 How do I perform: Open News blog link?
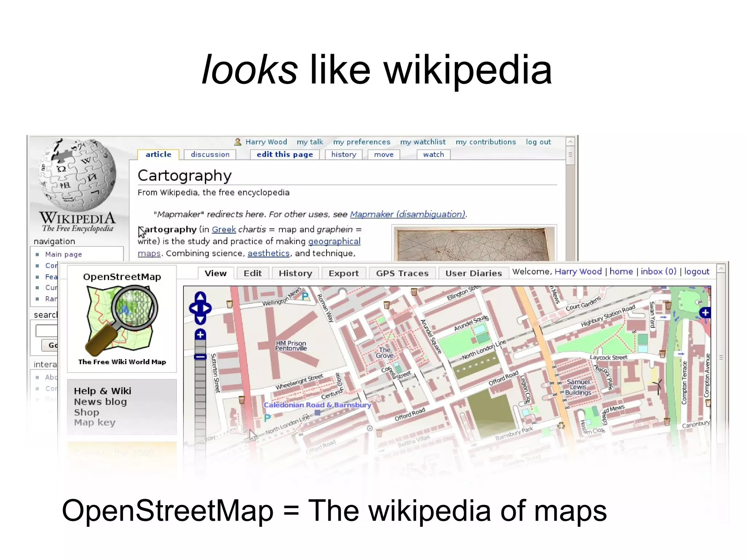pyautogui.click(x=100, y=402)
